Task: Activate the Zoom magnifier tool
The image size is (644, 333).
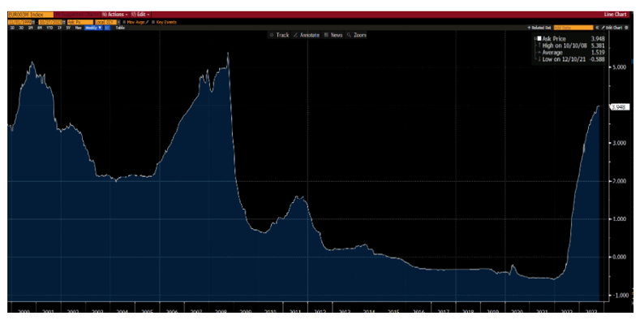Action: coord(349,35)
